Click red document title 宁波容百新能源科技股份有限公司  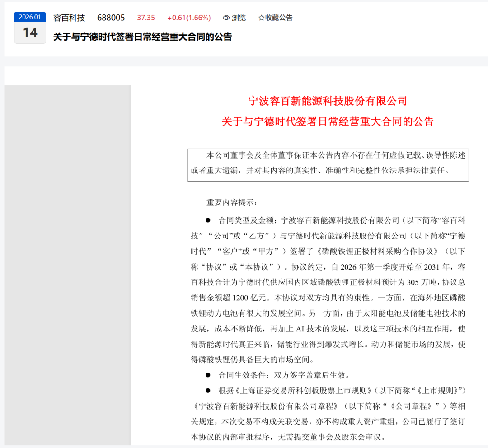328,101
